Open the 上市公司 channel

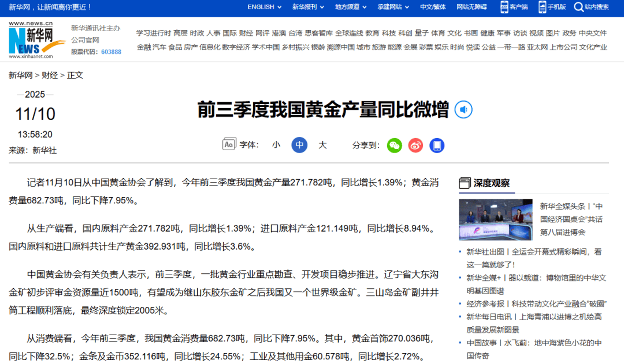pos(563,47)
